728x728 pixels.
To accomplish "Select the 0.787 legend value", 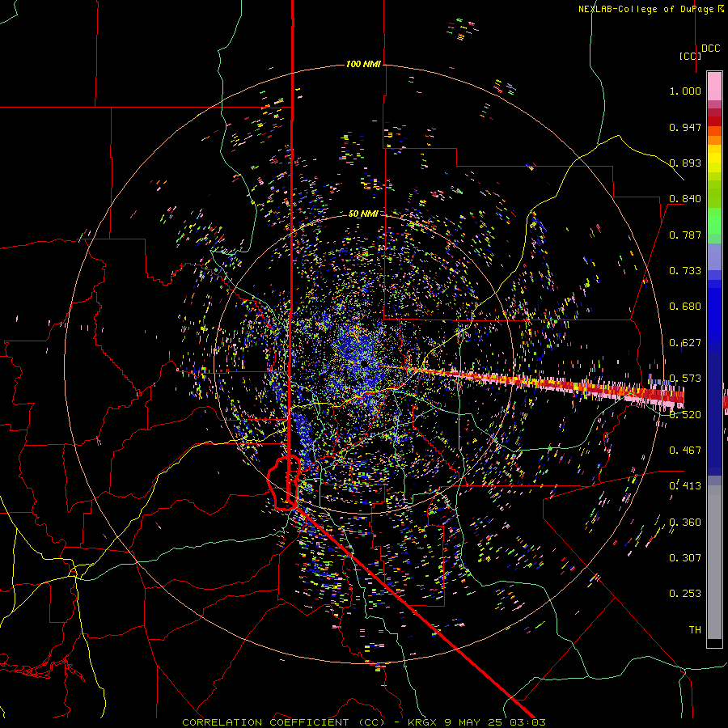I will point(685,235).
